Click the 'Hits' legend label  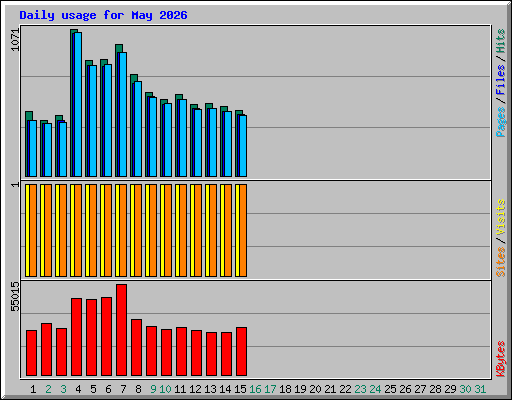tap(500, 41)
